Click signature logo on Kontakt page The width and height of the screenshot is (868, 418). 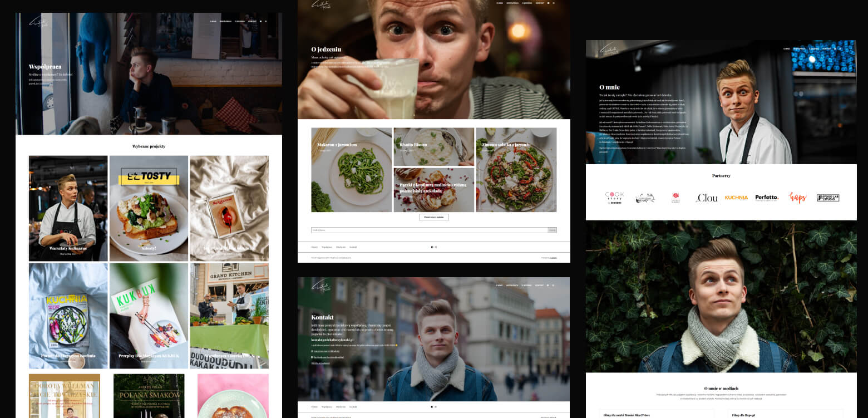click(320, 286)
